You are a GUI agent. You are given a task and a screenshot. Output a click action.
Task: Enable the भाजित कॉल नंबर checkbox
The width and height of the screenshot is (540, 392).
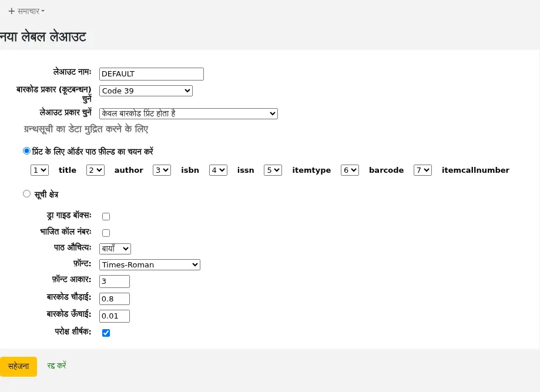106,233
